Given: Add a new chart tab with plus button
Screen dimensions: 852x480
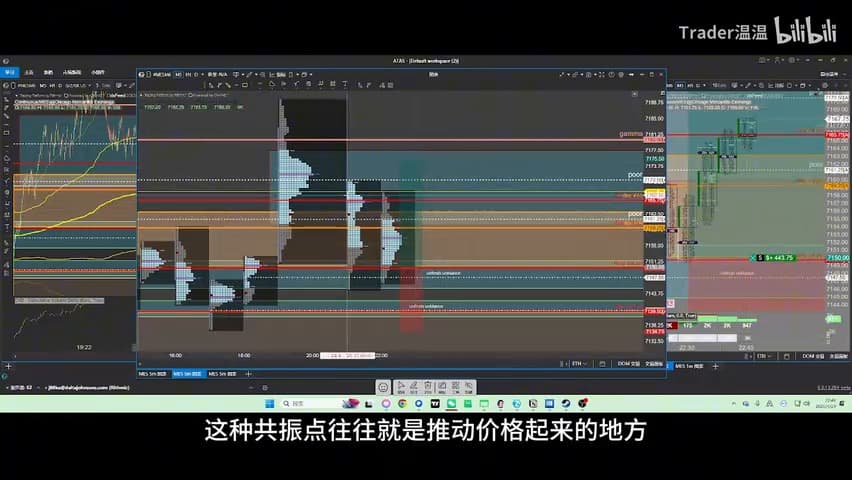Looking at the screenshot, I should coord(248,374).
